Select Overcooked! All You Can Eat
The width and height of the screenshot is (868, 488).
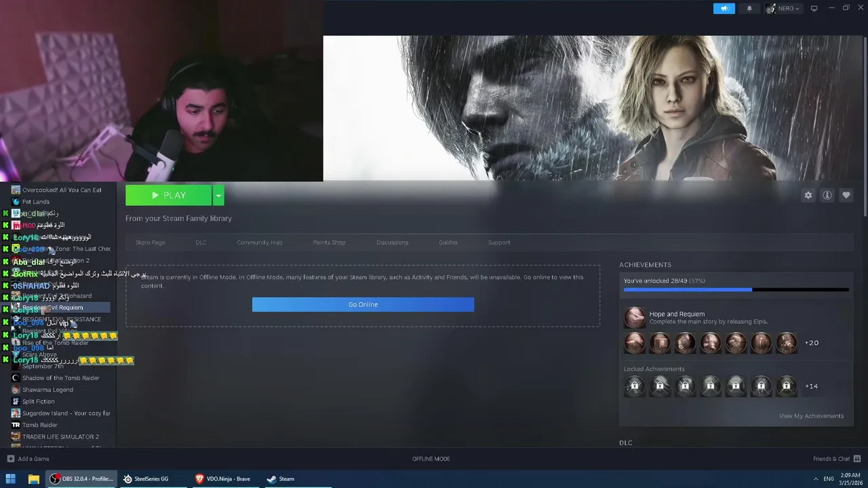click(62, 190)
